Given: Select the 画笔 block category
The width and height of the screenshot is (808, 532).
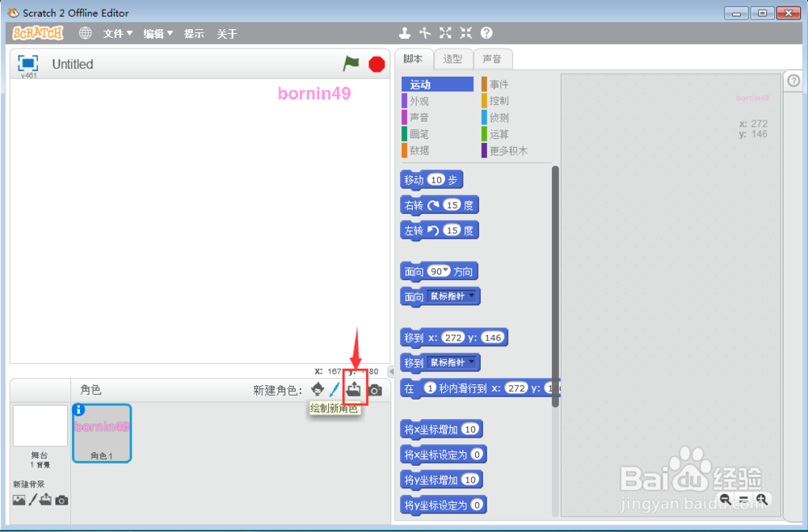Looking at the screenshot, I should click(437, 134).
